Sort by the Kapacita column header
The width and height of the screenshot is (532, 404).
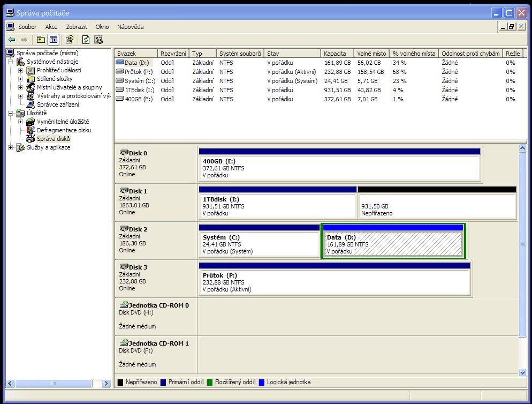[x=337, y=54]
